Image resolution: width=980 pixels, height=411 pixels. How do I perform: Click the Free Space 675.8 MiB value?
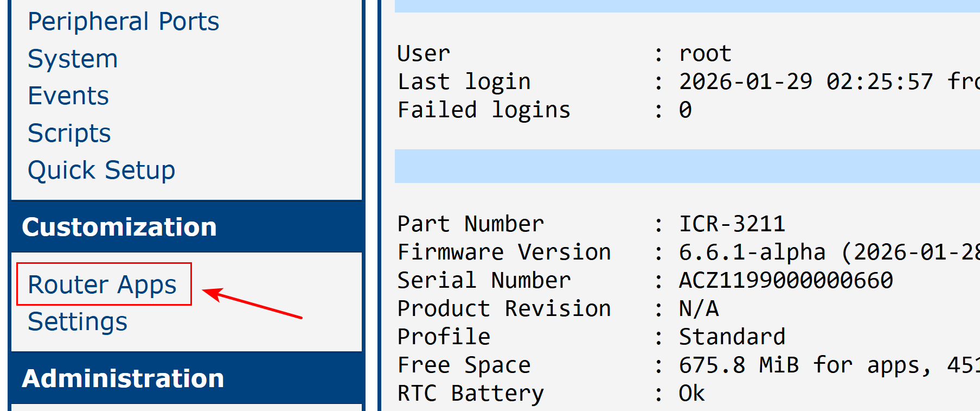coord(739,365)
